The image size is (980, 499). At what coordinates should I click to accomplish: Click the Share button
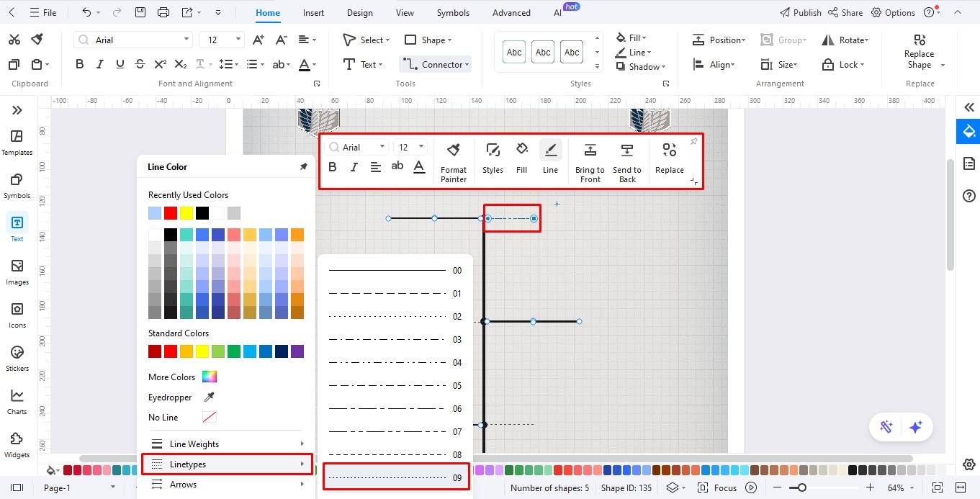(x=845, y=12)
